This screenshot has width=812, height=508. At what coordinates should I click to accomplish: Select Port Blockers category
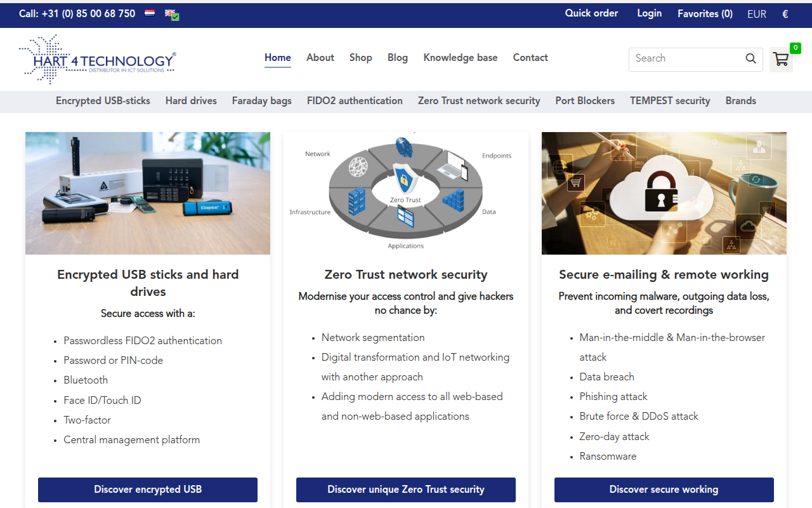click(585, 101)
